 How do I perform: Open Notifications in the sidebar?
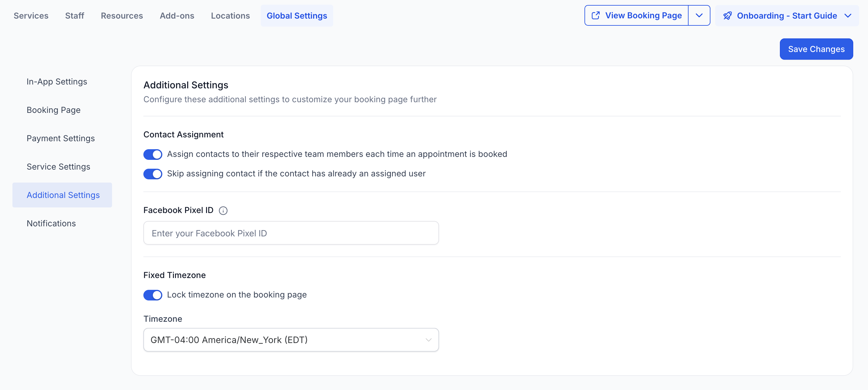pos(51,223)
